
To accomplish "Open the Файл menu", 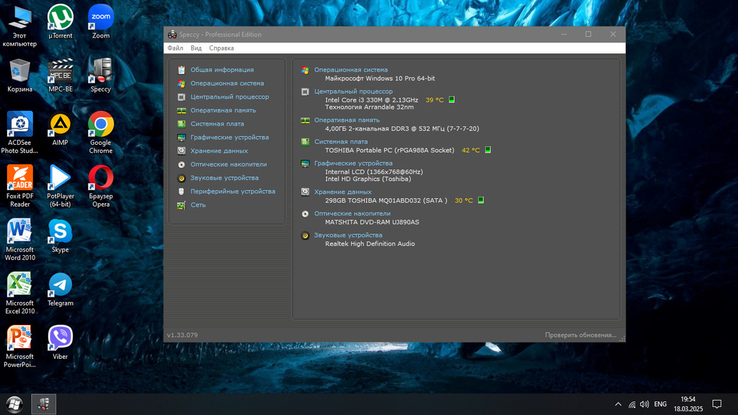I will tap(175, 48).
